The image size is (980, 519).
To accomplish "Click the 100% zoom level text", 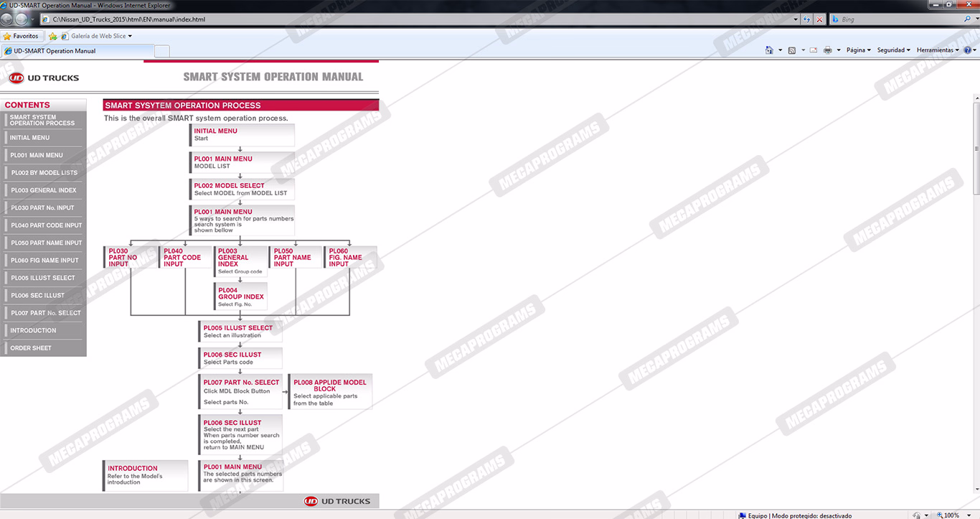I will (952, 515).
